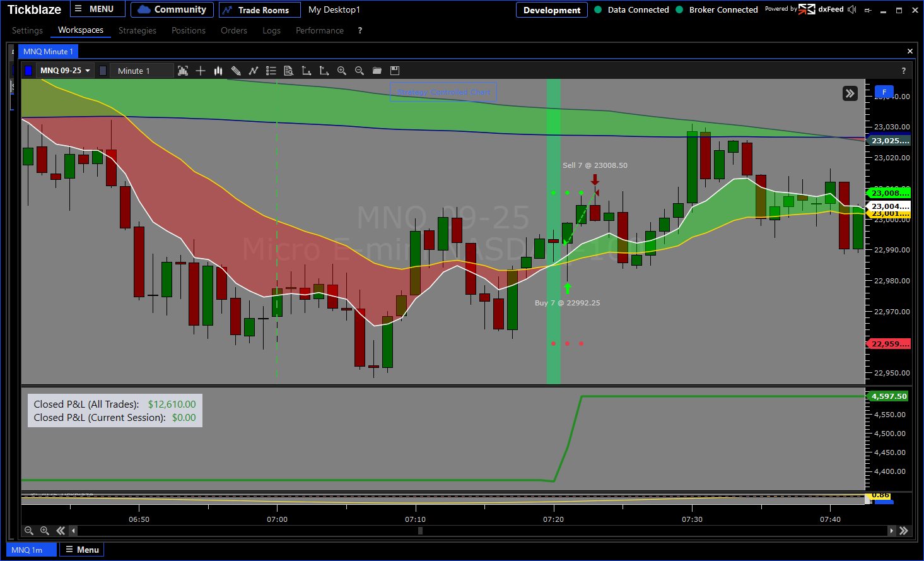Open the chart type candlestick icon
The width and height of the screenshot is (924, 561).
pyautogui.click(x=218, y=71)
